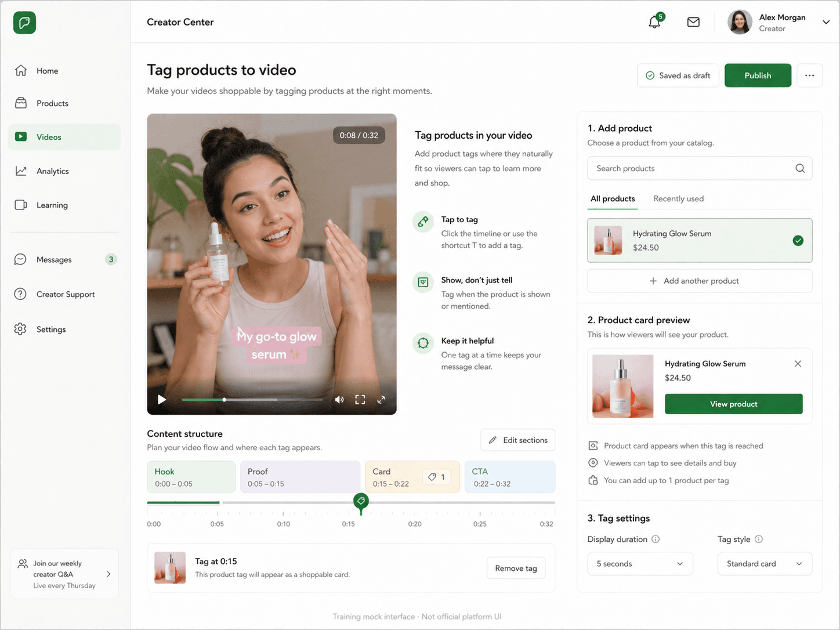Expand the Alex Morgan account dropdown chevron
Screen dimensions: 840x630
(x=825, y=22)
